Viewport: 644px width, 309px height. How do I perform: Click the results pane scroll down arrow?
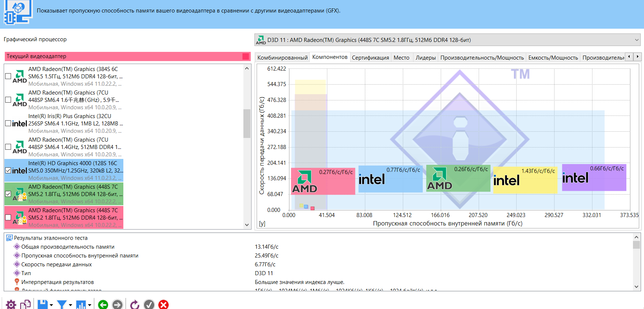point(636,287)
